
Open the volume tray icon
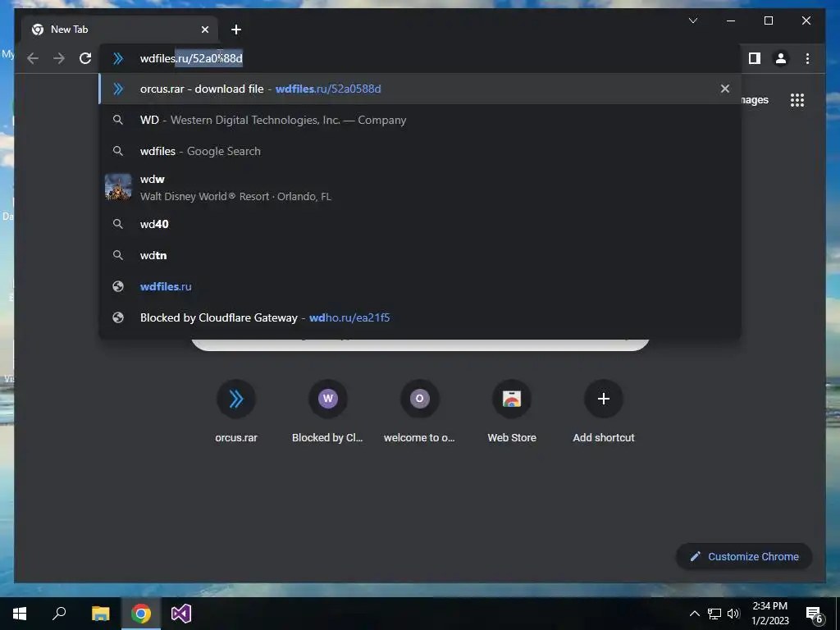[733, 614]
